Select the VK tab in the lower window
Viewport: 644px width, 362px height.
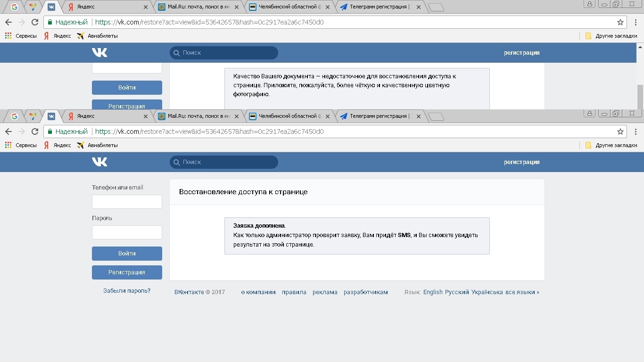pyautogui.click(x=51, y=116)
